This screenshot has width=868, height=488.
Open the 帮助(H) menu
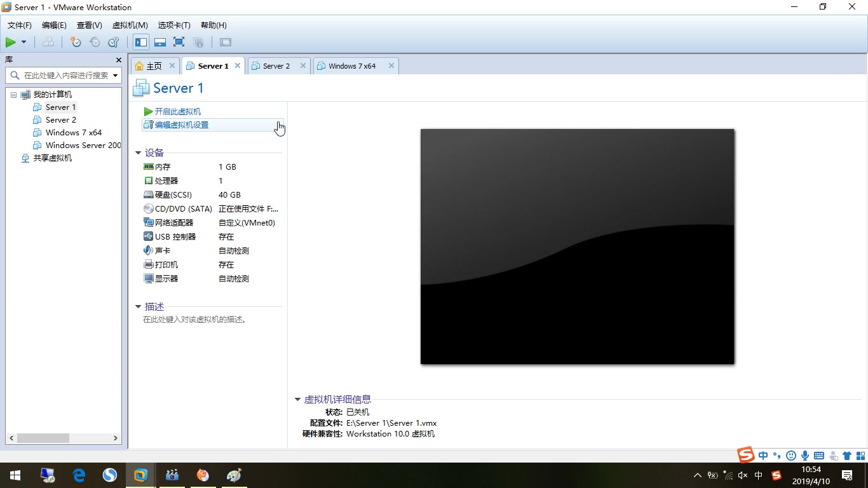coord(214,25)
